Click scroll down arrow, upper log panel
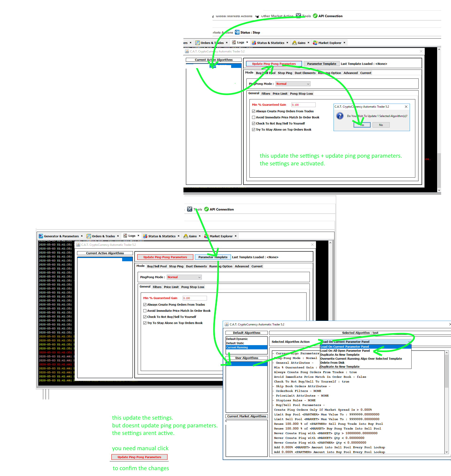The height and width of the screenshot is (476, 451). click(x=439, y=190)
